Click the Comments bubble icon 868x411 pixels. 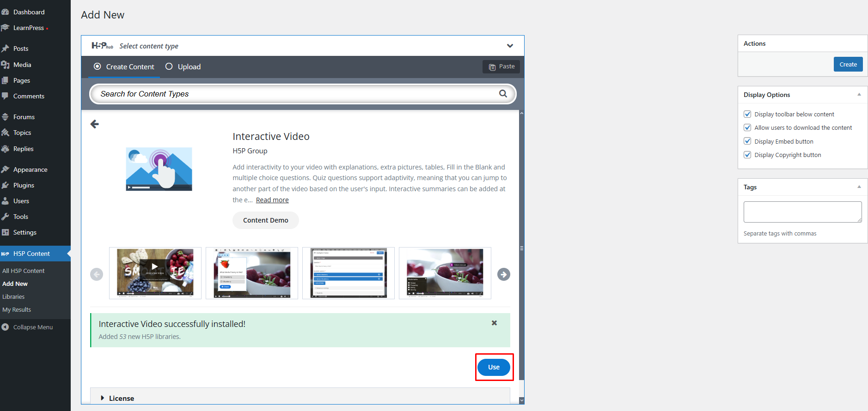coord(5,96)
